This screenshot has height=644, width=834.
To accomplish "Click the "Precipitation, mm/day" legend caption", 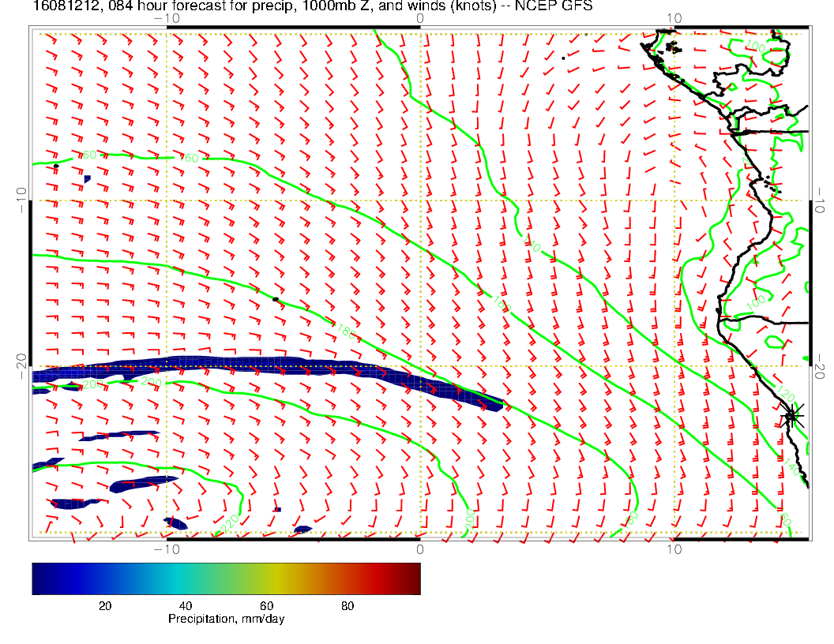I will click(226, 620).
